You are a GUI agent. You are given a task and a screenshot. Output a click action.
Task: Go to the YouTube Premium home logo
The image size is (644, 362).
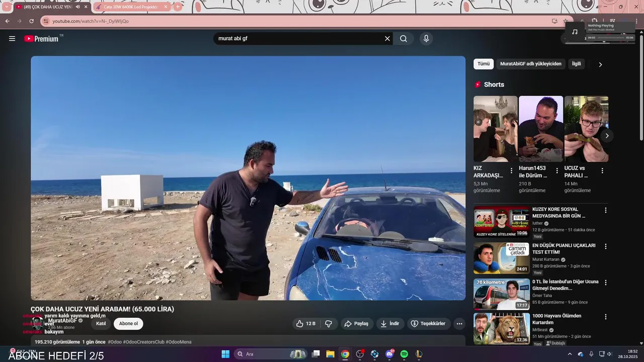tap(42, 39)
